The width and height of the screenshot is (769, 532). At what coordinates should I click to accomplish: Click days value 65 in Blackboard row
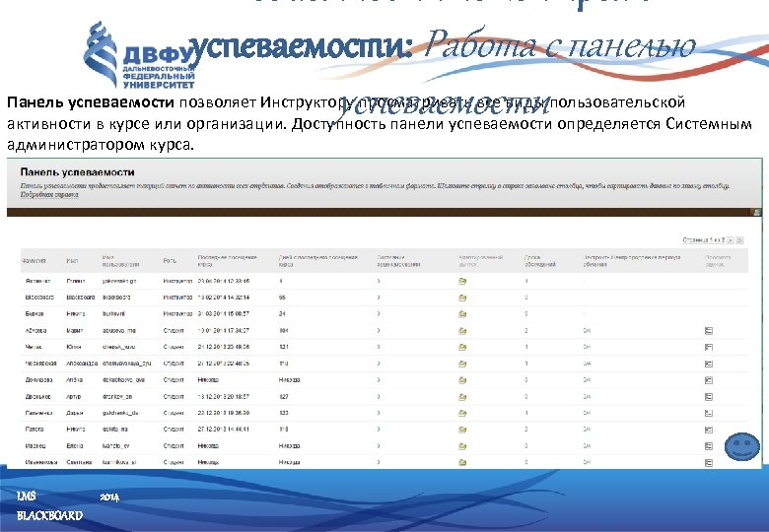pos(282,298)
